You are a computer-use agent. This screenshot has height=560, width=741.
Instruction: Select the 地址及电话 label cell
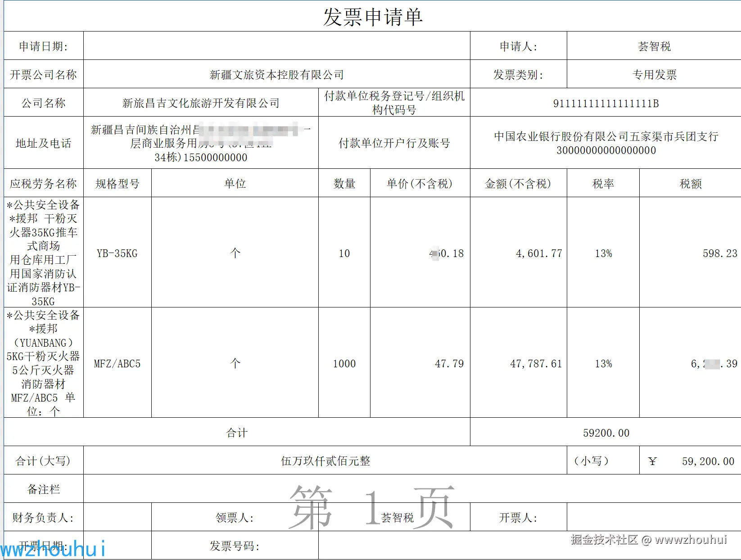click(44, 143)
